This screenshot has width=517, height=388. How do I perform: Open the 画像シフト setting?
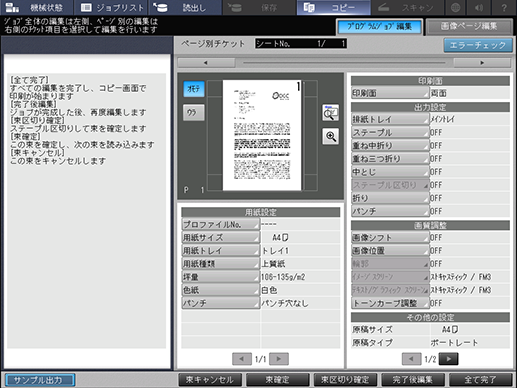[x=390, y=238]
